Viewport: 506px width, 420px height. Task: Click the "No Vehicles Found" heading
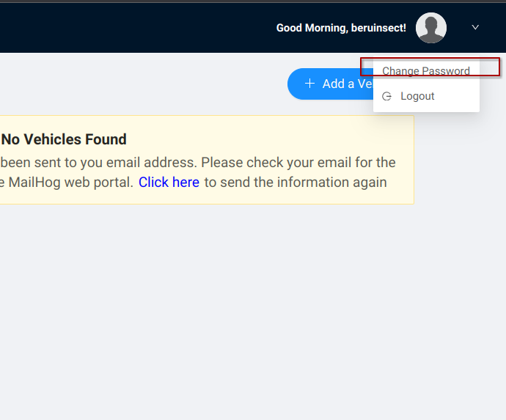pyautogui.click(x=64, y=139)
